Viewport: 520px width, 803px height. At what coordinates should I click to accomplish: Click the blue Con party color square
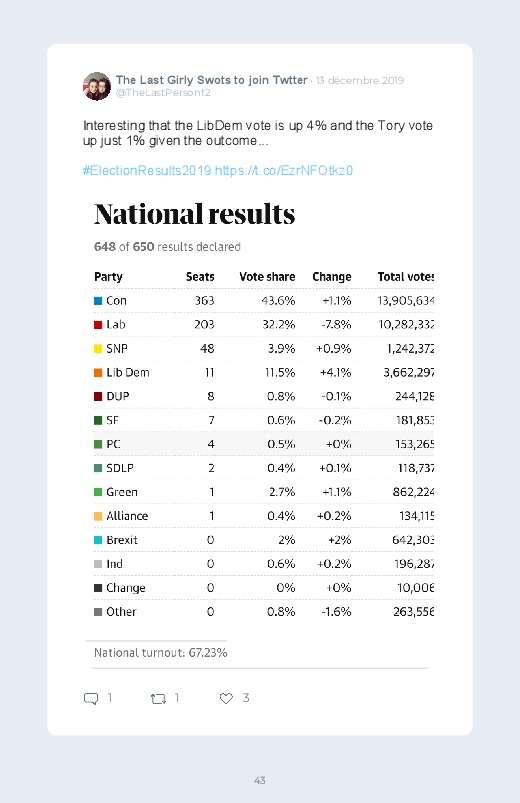(x=98, y=301)
